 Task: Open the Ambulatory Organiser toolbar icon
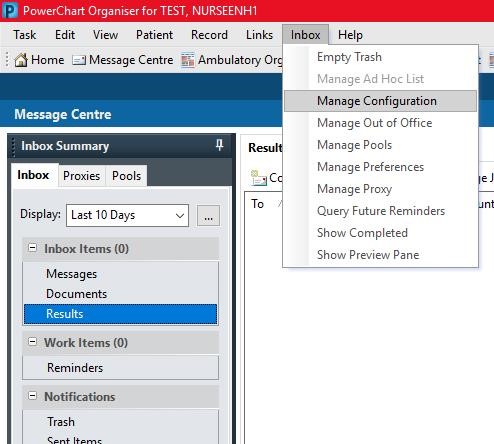(188, 60)
